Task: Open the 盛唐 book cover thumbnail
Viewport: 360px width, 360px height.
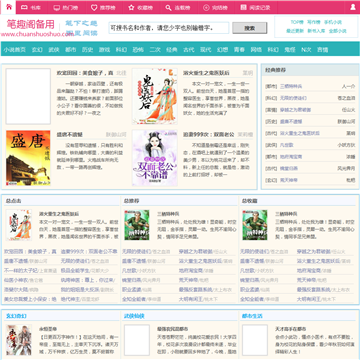Action: point(28,158)
